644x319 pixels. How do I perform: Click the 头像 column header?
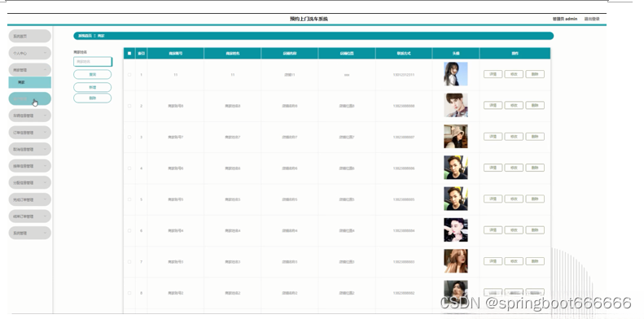coord(455,54)
